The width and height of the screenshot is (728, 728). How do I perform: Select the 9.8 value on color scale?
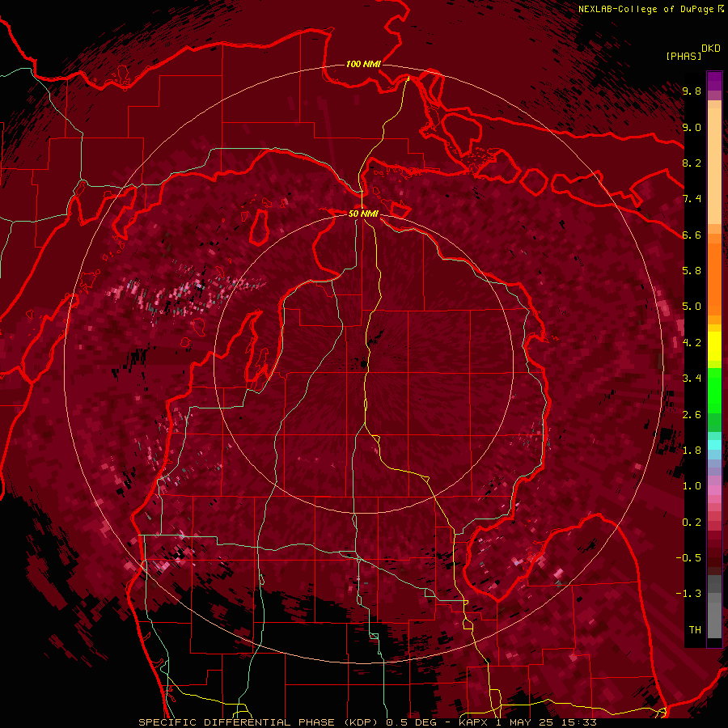click(x=692, y=91)
